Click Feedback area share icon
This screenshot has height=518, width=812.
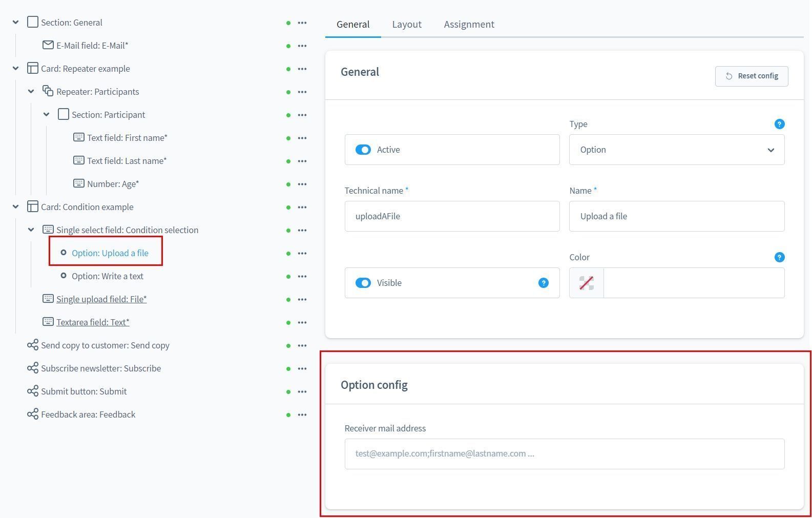[33, 414]
